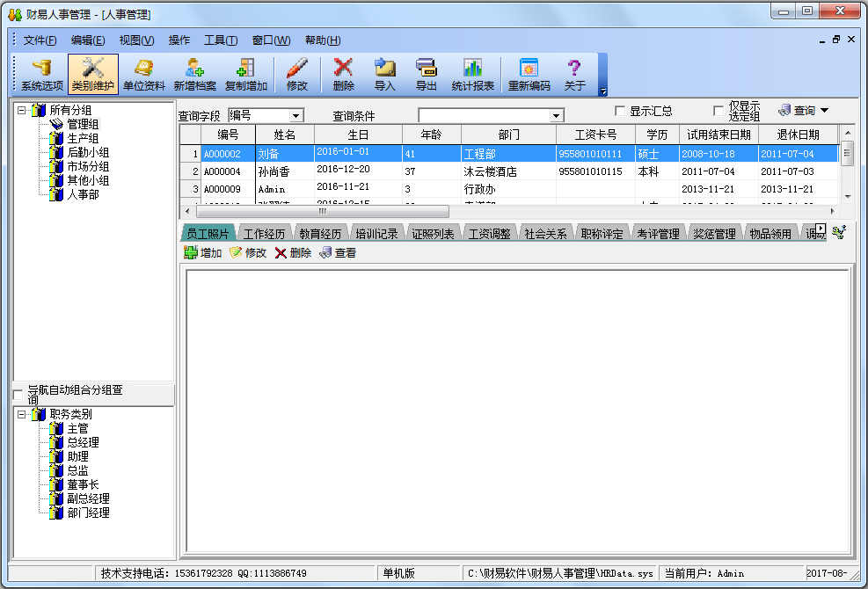Screen dimensions: 868x589
Task: Expand the 查询条件 combo box
Action: 556,115
